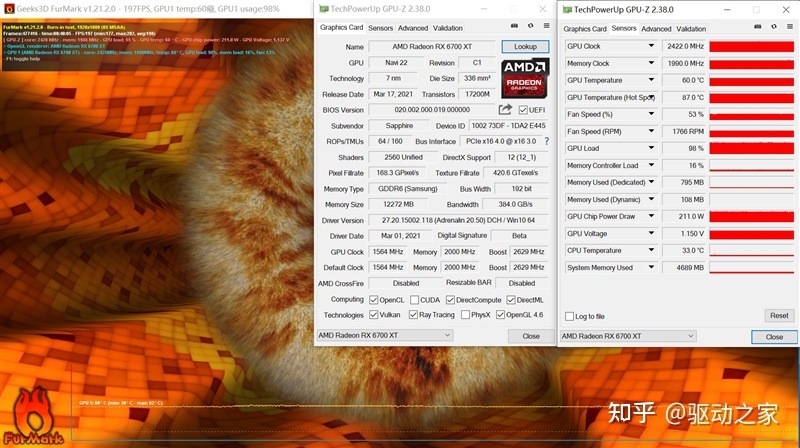Click the Resizable BAR Disabled field

coord(521,283)
